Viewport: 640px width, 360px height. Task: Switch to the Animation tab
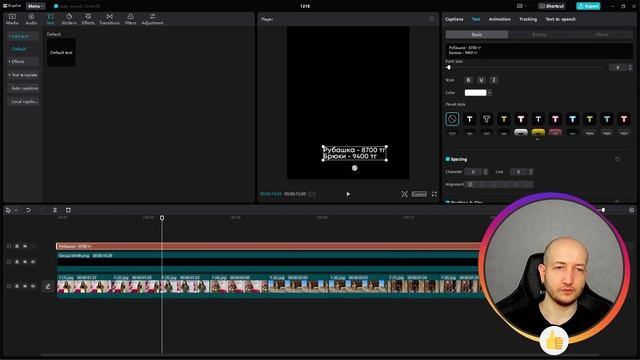coord(500,19)
